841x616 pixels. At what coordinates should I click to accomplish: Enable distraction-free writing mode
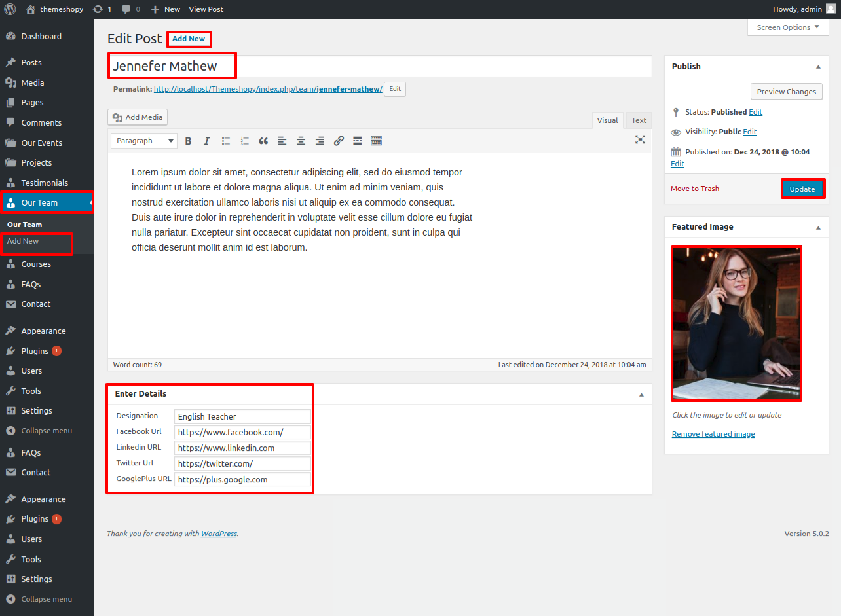[640, 139]
